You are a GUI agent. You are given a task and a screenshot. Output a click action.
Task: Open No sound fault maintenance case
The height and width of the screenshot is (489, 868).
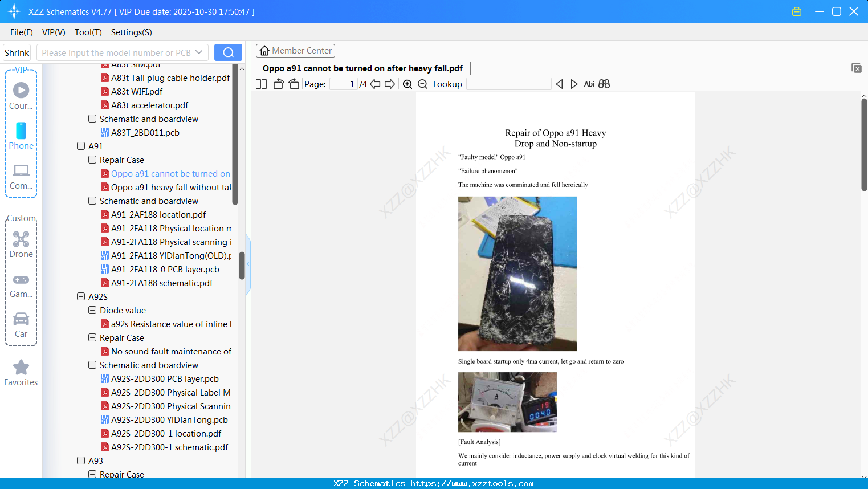[171, 351]
